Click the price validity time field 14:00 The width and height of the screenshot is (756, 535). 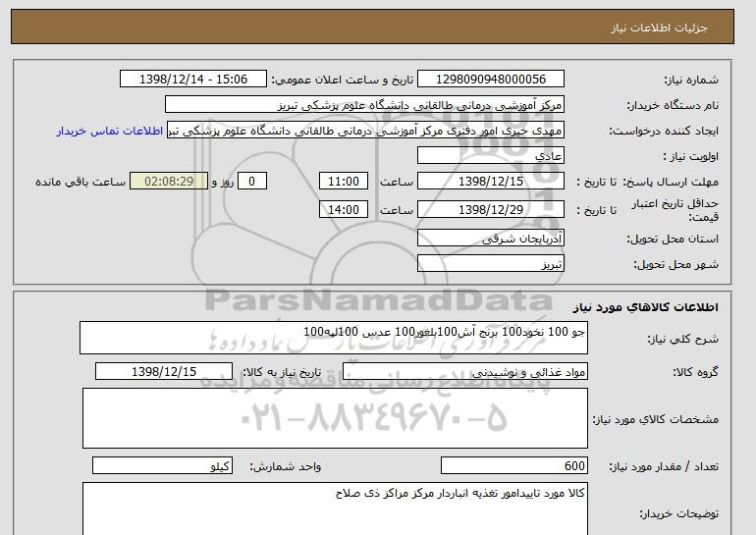coord(344,209)
